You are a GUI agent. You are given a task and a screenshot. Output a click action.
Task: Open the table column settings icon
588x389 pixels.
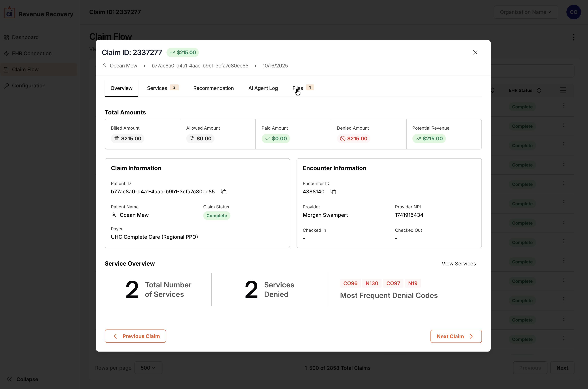tap(563, 90)
